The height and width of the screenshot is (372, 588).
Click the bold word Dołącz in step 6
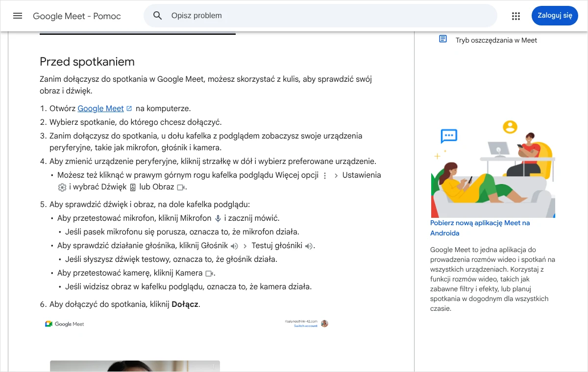pos(185,304)
